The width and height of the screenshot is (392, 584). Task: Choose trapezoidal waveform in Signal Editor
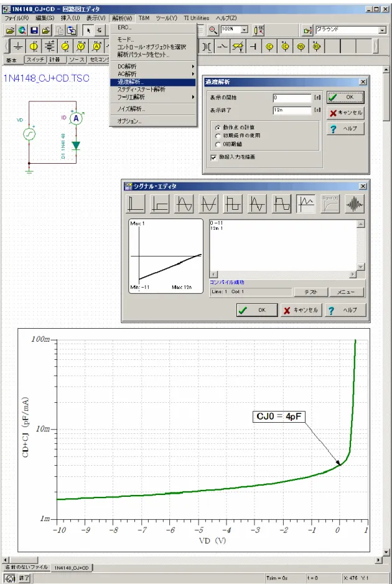(x=281, y=204)
